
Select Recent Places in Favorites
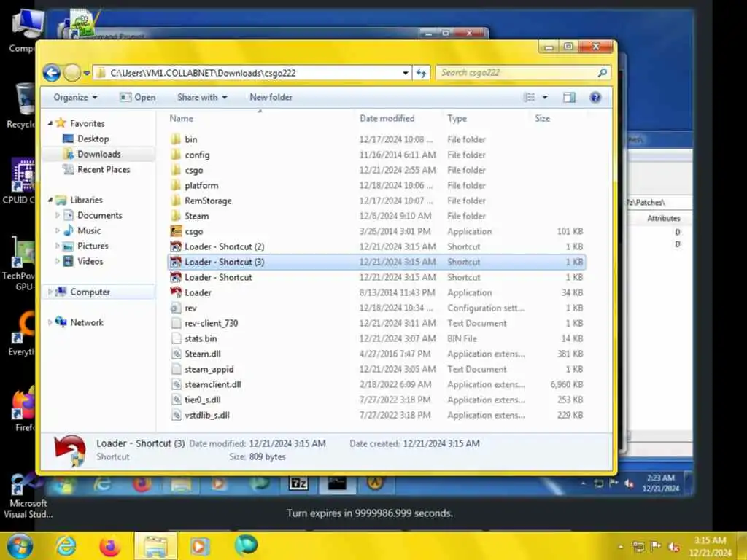104,169
